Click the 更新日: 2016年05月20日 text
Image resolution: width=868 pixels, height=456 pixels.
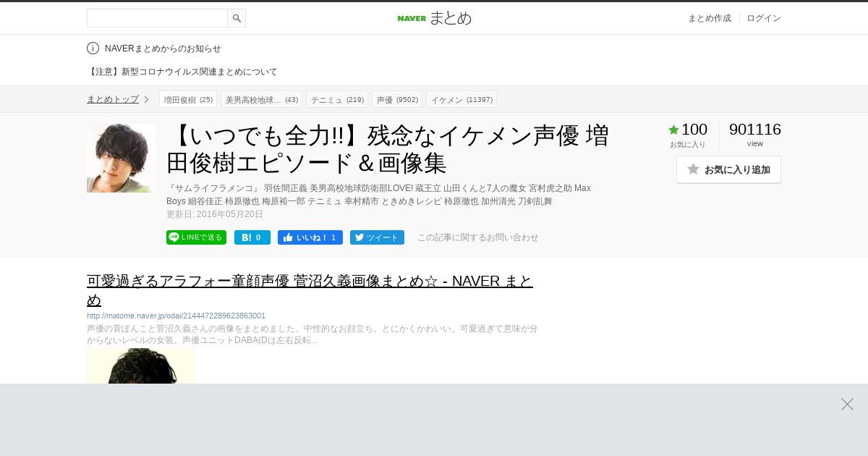[215, 214]
